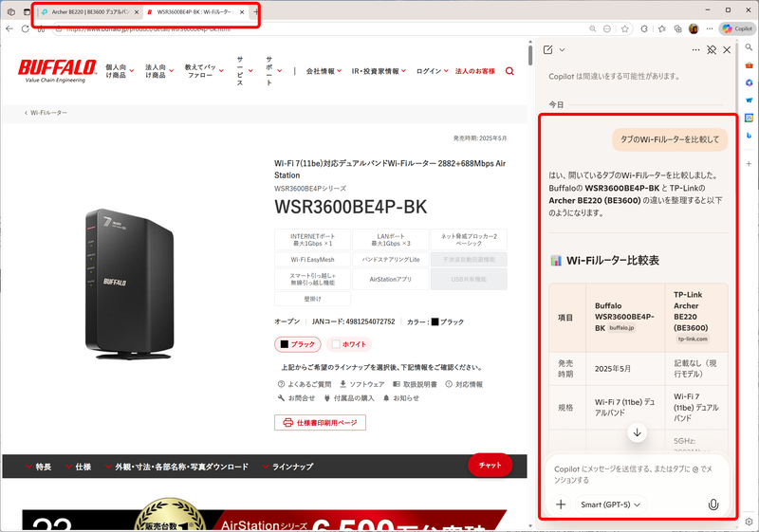
Task: Expand the 会社情報 menu
Action: tap(324, 71)
